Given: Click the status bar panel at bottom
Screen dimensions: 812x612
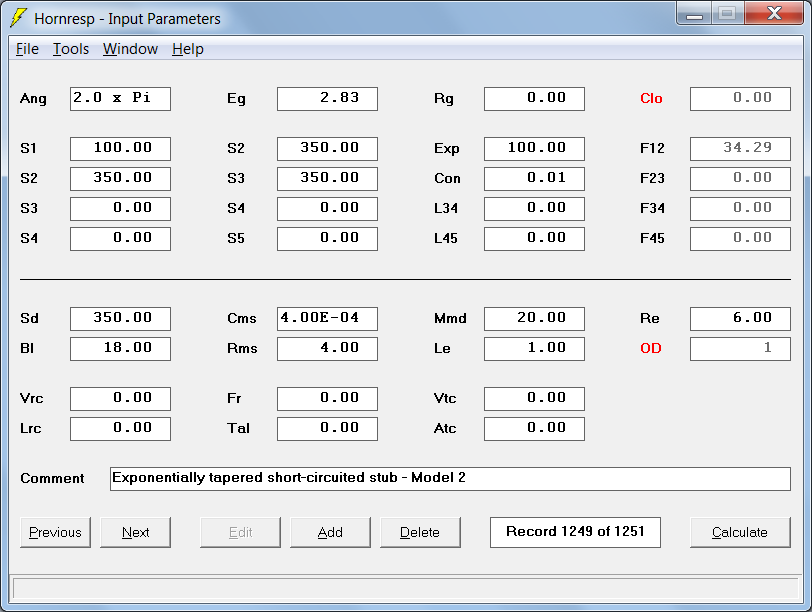Looking at the screenshot, I should coord(405,589).
